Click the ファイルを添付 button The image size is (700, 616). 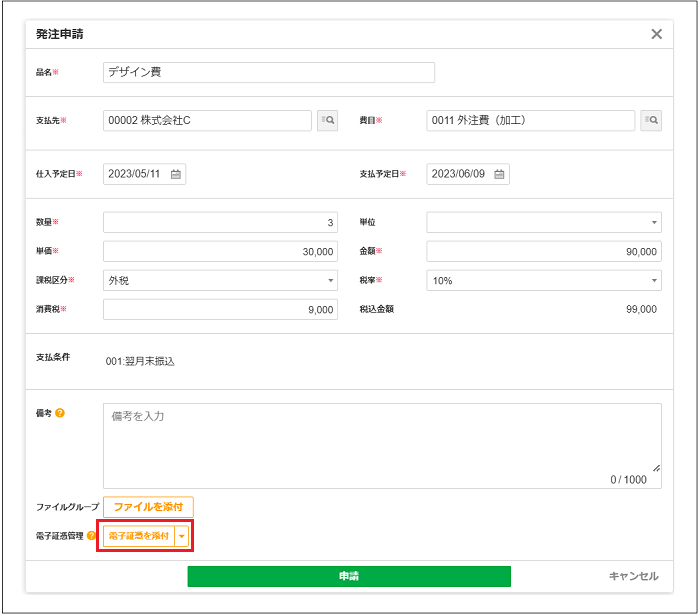[x=148, y=507]
